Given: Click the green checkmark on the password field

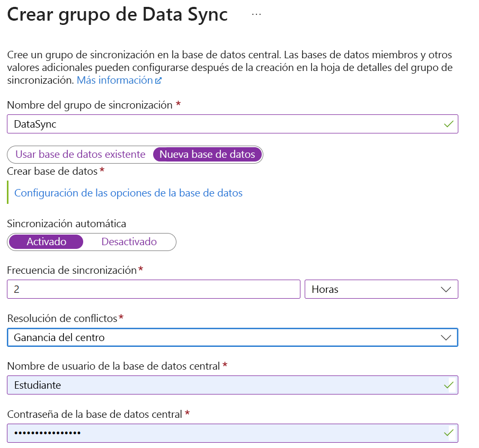Looking at the screenshot, I should [x=450, y=433].
